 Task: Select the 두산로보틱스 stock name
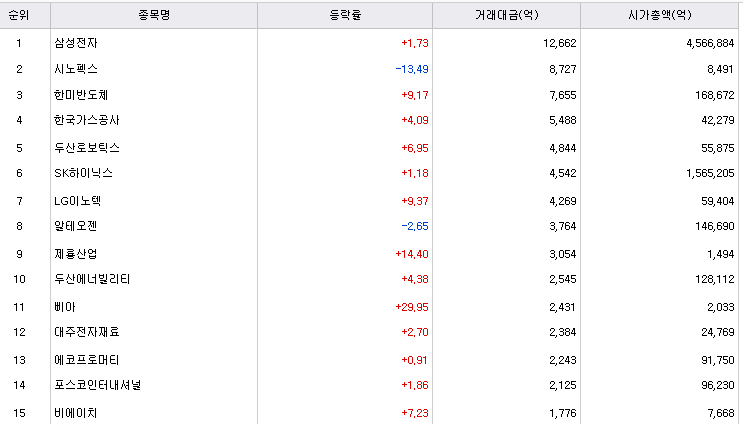point(87,148)
